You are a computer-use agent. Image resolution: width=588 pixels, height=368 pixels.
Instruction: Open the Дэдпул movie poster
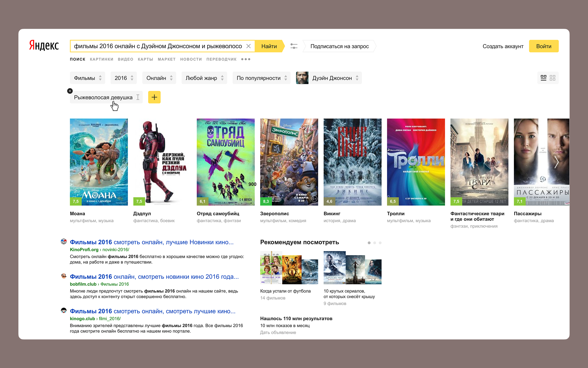pyautogui.click(x=162, y=162)
